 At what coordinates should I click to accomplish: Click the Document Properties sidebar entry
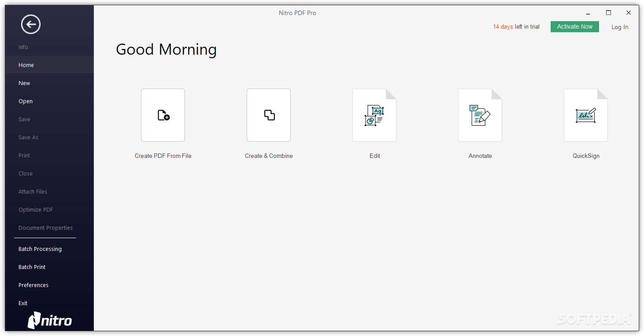coord(49,228)
